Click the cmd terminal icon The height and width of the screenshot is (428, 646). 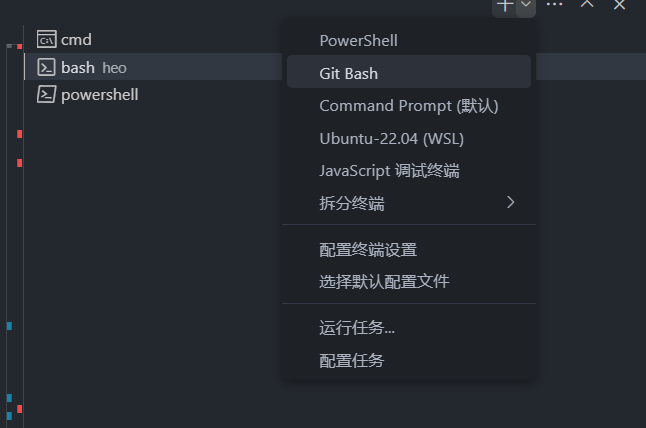pos(45,40)
